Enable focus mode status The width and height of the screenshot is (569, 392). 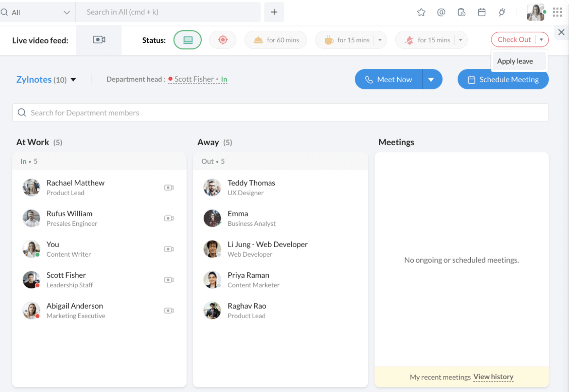(x=223, y=40)
